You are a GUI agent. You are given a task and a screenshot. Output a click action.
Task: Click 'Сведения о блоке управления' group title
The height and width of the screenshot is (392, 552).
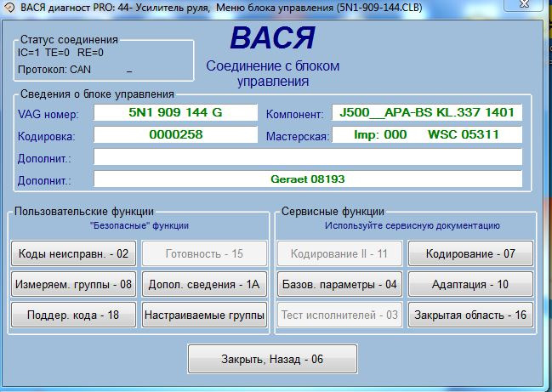[97, 94]
